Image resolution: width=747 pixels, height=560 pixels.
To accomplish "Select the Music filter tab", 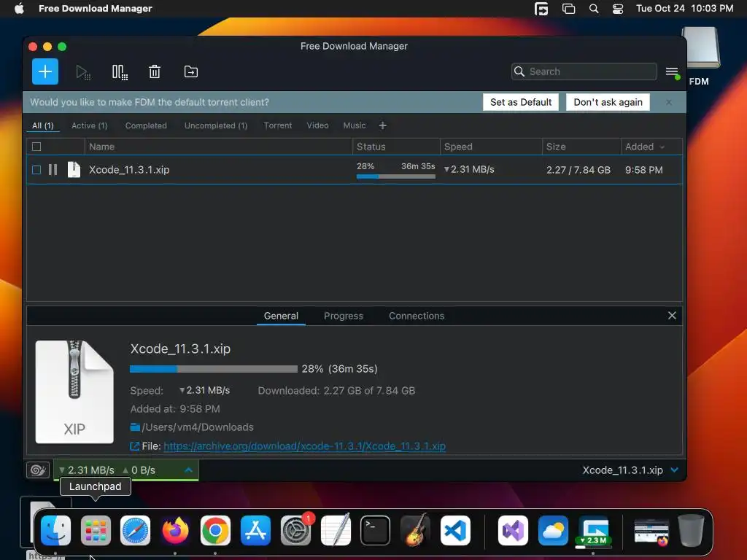I will [355, 125].
